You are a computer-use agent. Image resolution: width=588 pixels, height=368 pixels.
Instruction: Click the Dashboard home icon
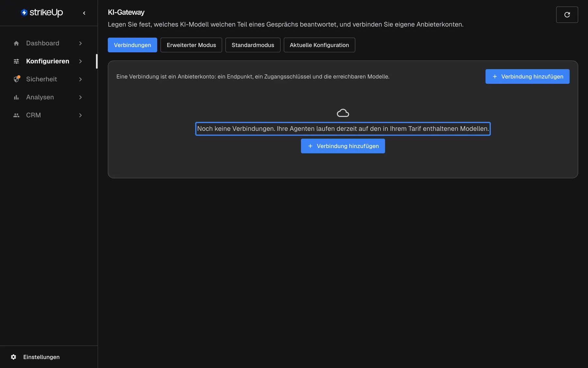(16, 43)
